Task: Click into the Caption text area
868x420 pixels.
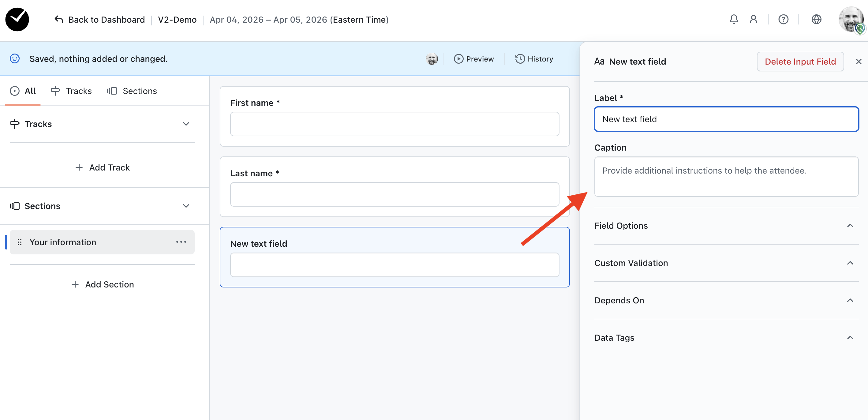Action: [726, 177]
